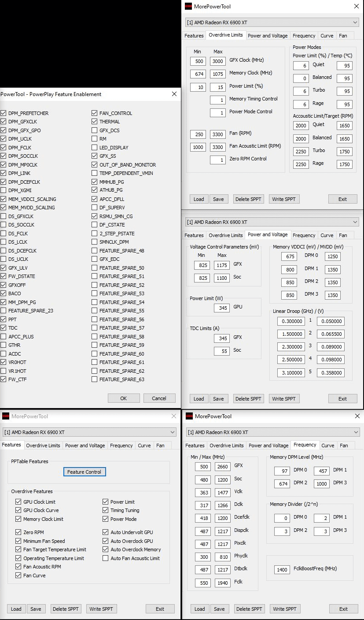Uncheck the TDC feature
This screenshot has width=364, height=620.
tap(4, 328)
